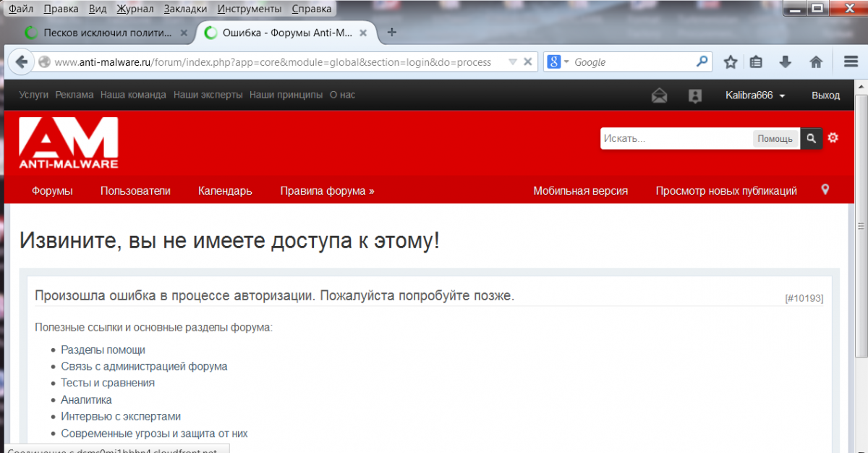Click the Помощь button in search box

point(775,138)
